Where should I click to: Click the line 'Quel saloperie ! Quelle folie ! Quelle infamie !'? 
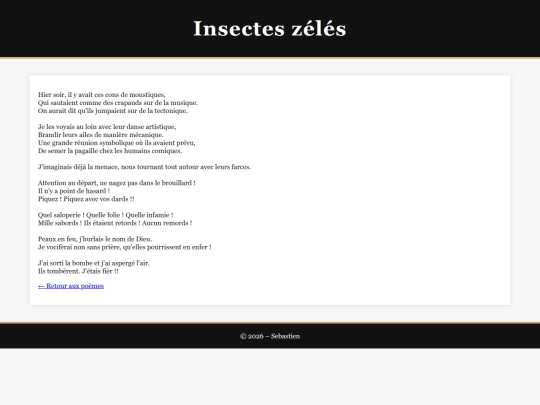105,215
